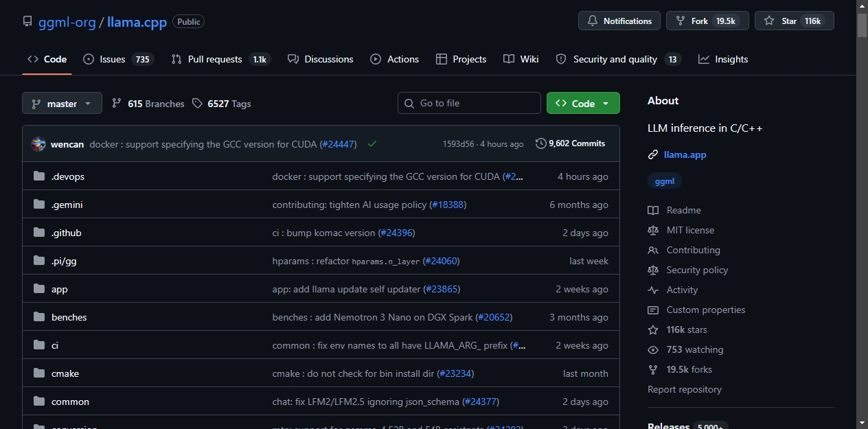868x429 pixels.
Task: Open the Security policy link
Action: (x=688, y=270)
